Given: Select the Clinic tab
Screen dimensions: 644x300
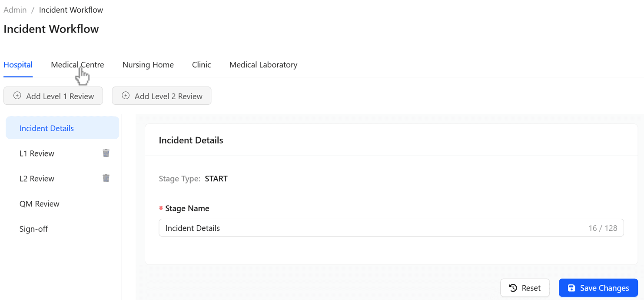Looking at the screenshot, I should pyautogui.click(x=201, y=64).
